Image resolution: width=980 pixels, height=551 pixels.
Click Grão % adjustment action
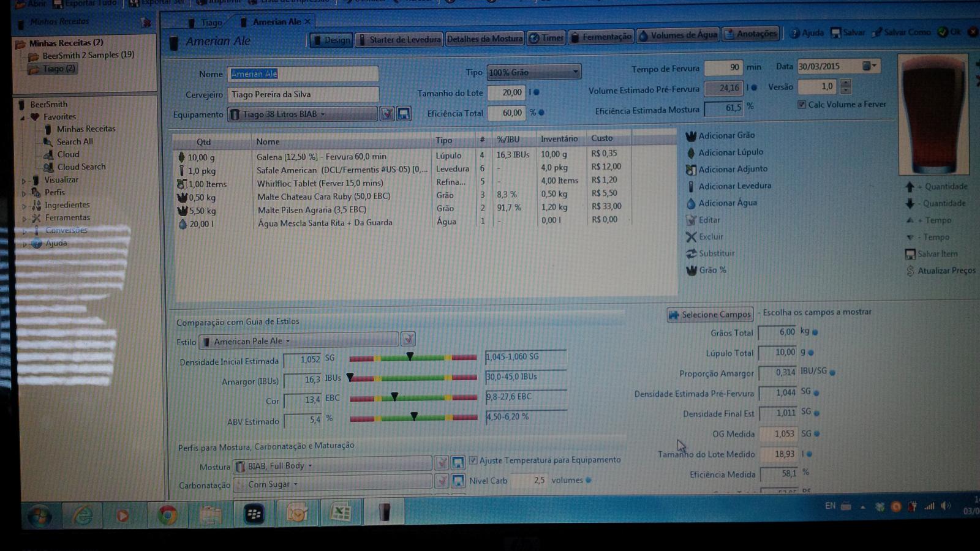(x=706, y=270)
